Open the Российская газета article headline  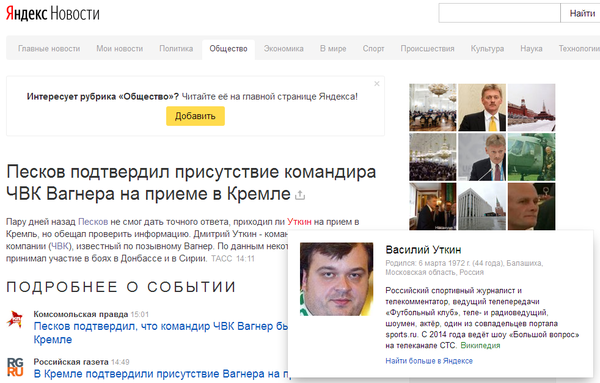(161, 374)
